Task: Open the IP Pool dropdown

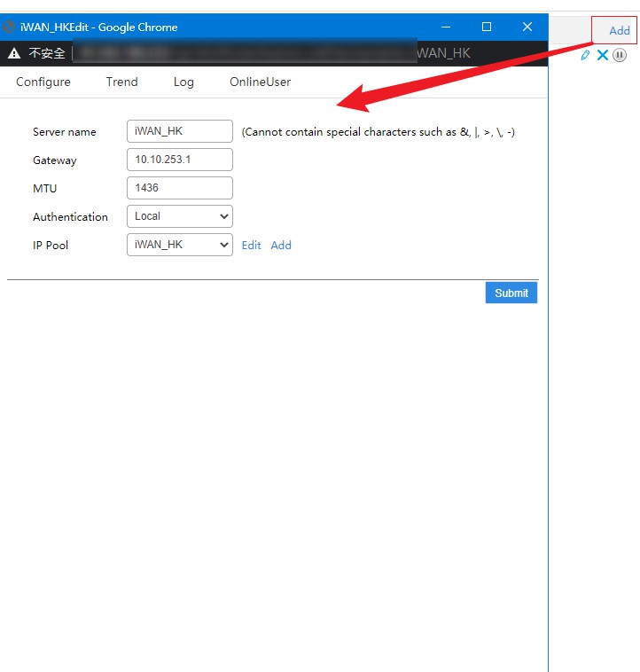Action: tap(180, 245)
